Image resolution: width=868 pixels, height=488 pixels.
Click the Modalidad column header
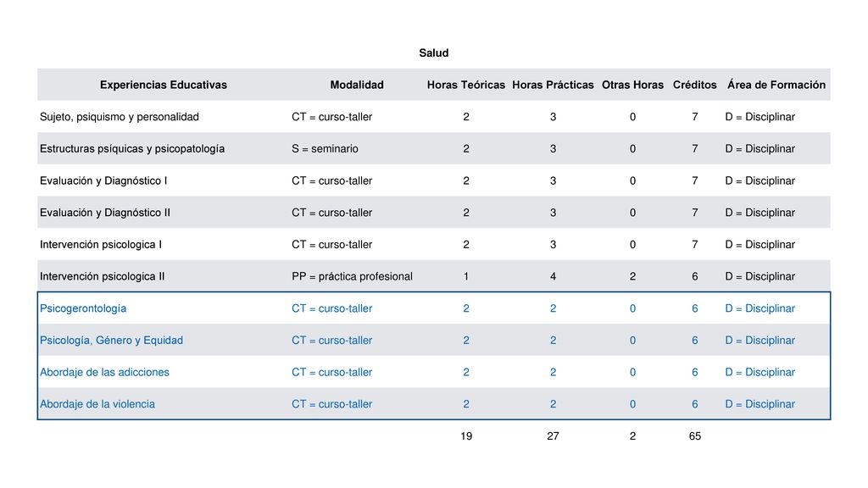[357, 85]
